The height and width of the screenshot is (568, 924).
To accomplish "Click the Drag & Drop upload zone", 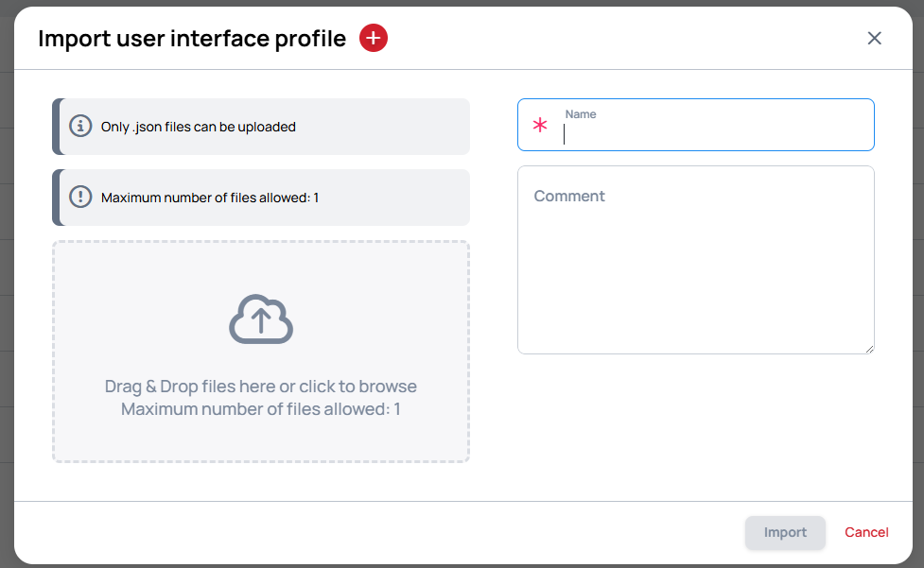I will click(x=261, y=352).
